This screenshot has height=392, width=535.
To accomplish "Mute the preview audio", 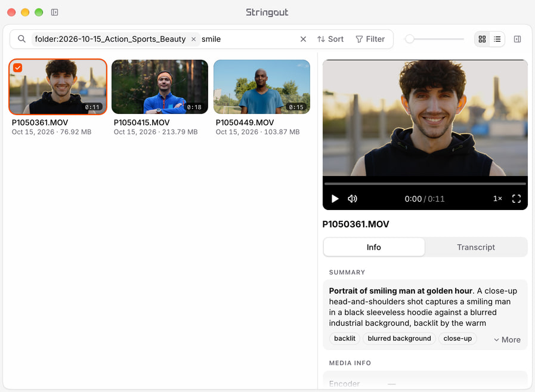I will [x=352, y=199].
